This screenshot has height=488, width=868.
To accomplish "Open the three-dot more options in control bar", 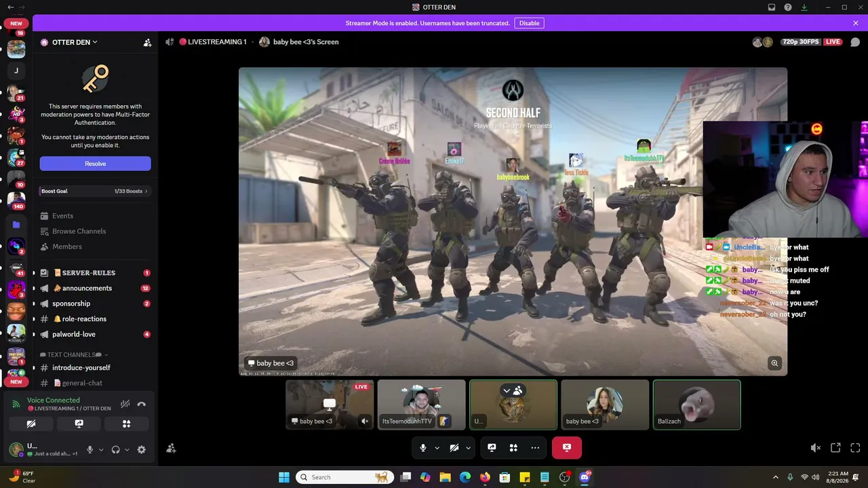I will 535,448.
